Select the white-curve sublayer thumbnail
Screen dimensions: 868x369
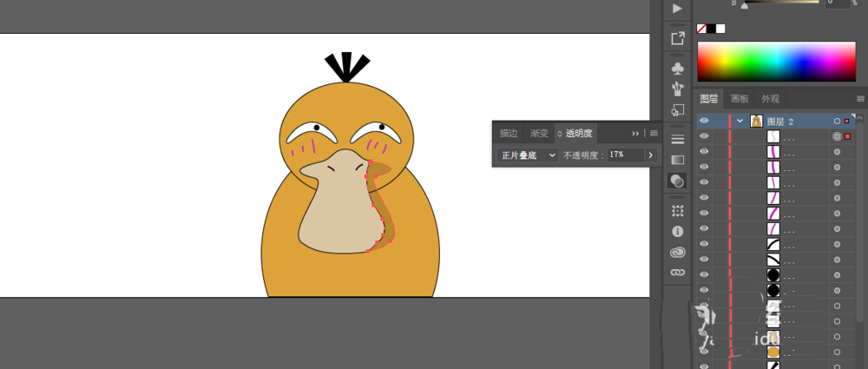[773, 136]
